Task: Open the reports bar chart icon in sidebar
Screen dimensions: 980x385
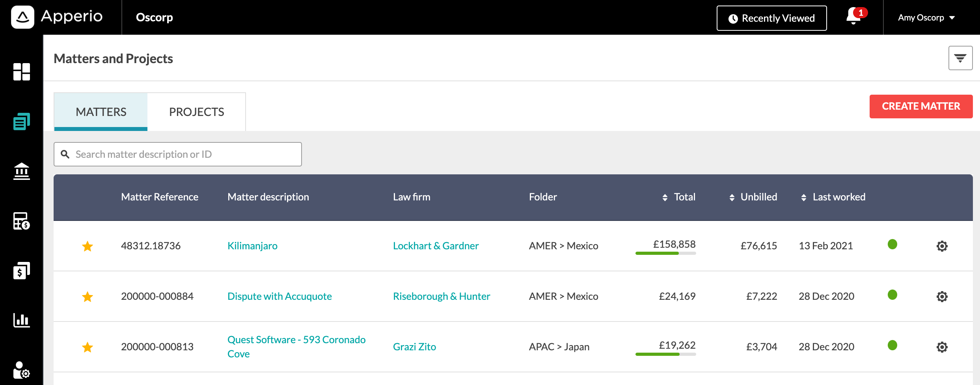Action: point(22,320)
